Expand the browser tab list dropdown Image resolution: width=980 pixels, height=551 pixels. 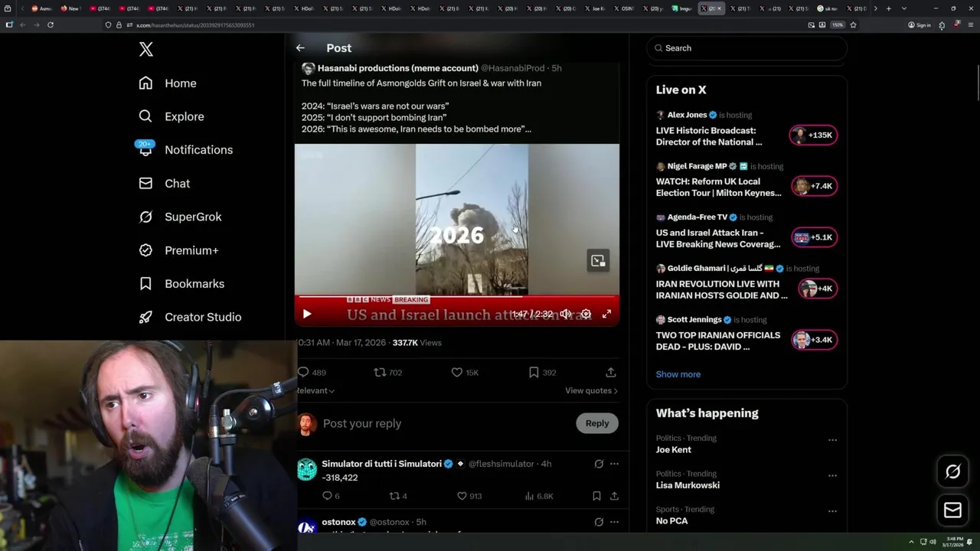[x=904, y=8]
